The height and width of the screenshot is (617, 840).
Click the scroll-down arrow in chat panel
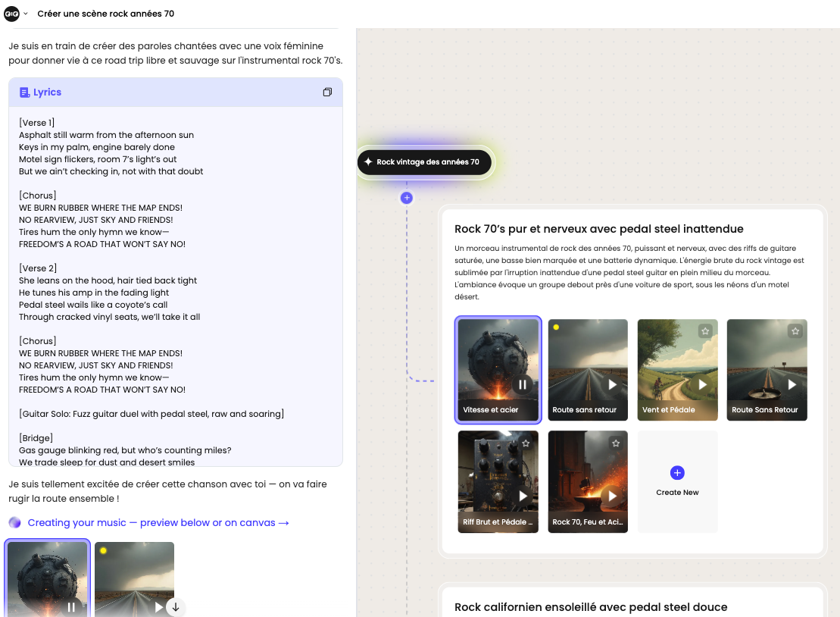(x=176, y=607)
